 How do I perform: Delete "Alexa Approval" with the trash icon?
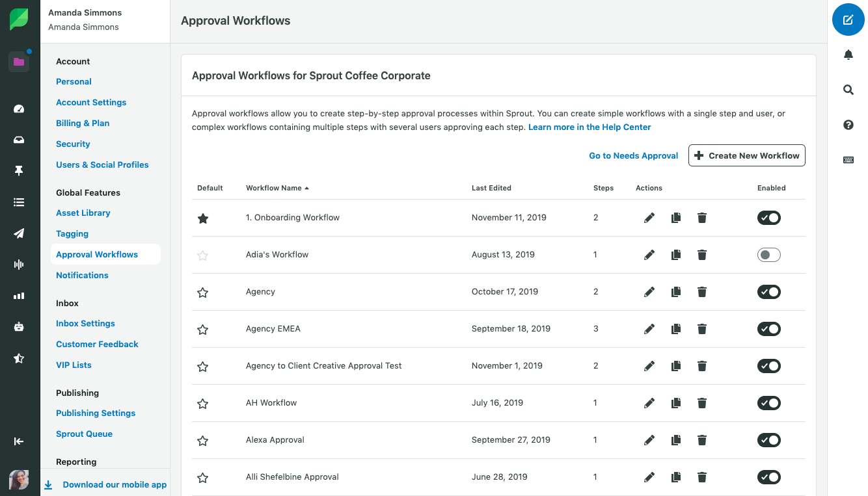[701, 440]
